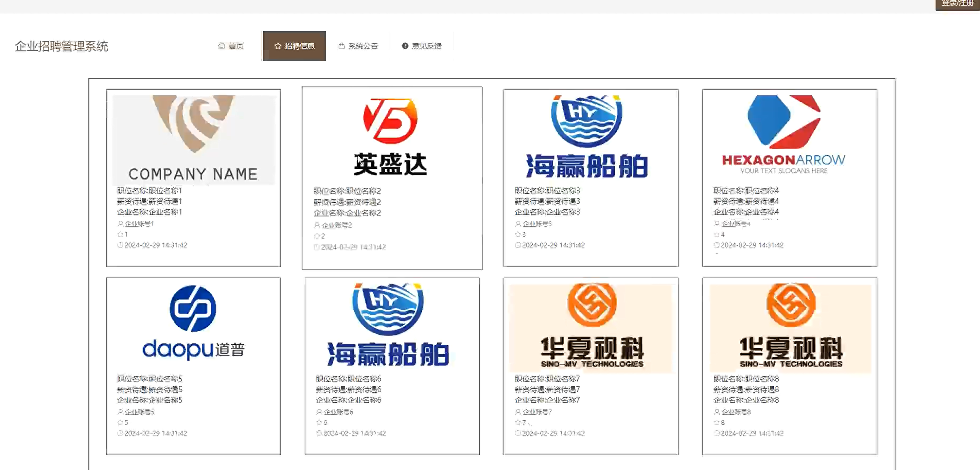Click the text 职位名称:职位名称5
Viewport: 980px width, 470px height.
tap(150, 379)
